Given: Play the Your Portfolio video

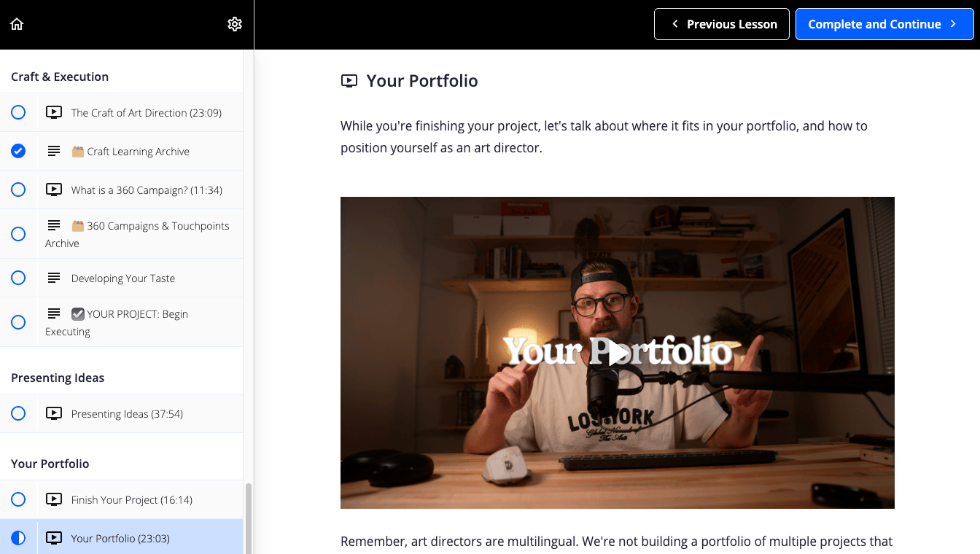Looking at the screenshot, I should [x=618, y=352].
